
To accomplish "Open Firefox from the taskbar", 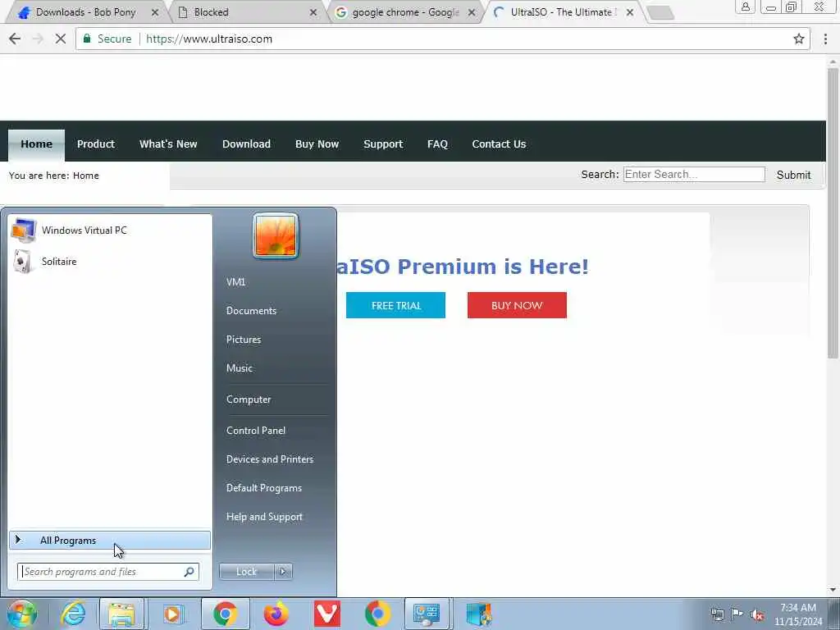I will (276, 614).
